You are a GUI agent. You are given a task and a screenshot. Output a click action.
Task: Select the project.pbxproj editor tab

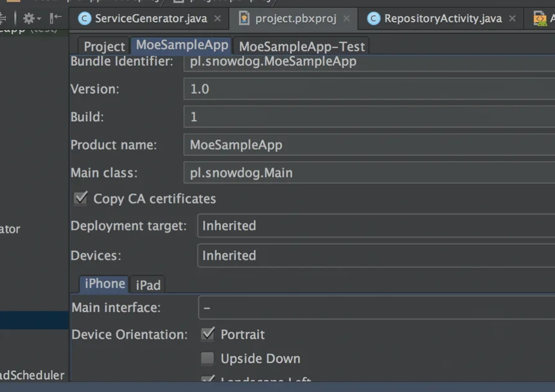tap(294, 19)
